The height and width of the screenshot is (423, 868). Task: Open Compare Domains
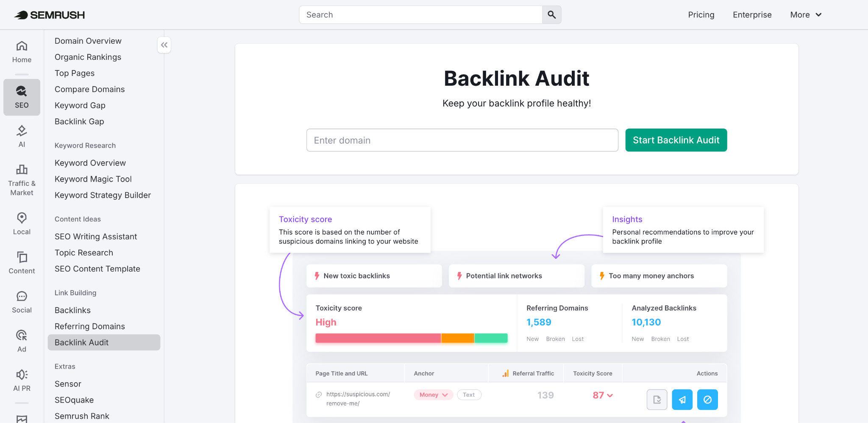90,89
